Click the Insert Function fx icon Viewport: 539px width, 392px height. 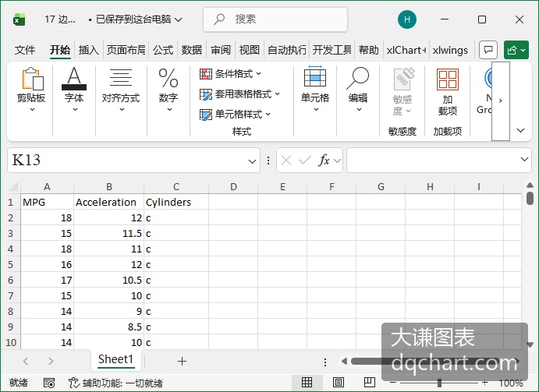[x=324, y=160]
